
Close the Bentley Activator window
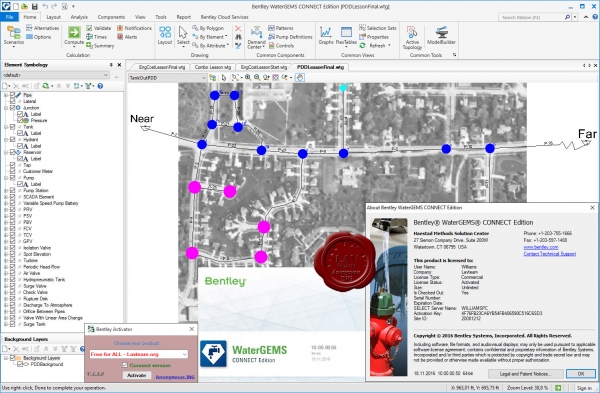point(192,329)
